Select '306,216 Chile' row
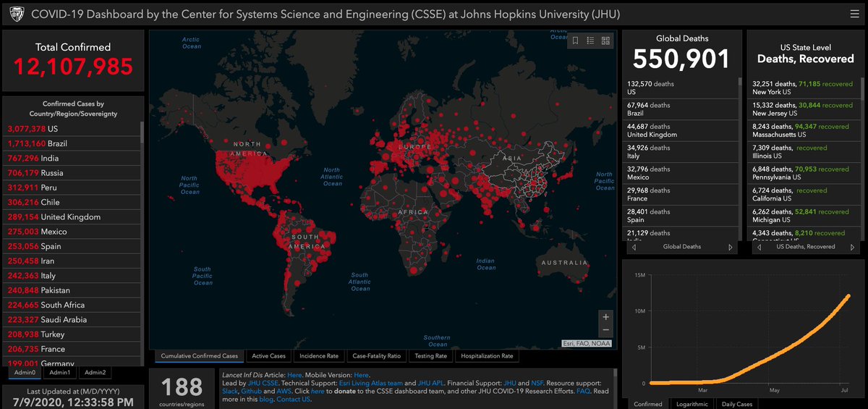The width and height of the screenshot is (868, 409). [x=72, y=202]
